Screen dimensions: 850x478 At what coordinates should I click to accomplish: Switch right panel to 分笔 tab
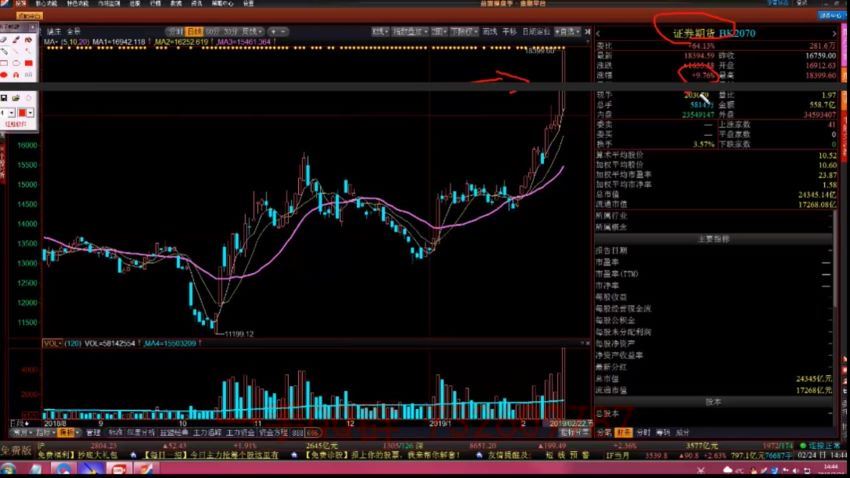[x=604, y=432]
